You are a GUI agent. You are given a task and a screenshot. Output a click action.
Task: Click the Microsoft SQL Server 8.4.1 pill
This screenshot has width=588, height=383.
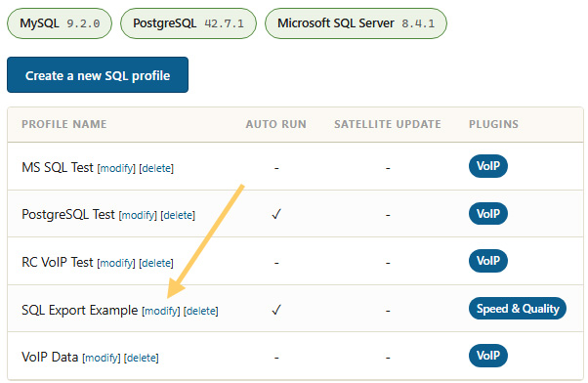[356, 23]
